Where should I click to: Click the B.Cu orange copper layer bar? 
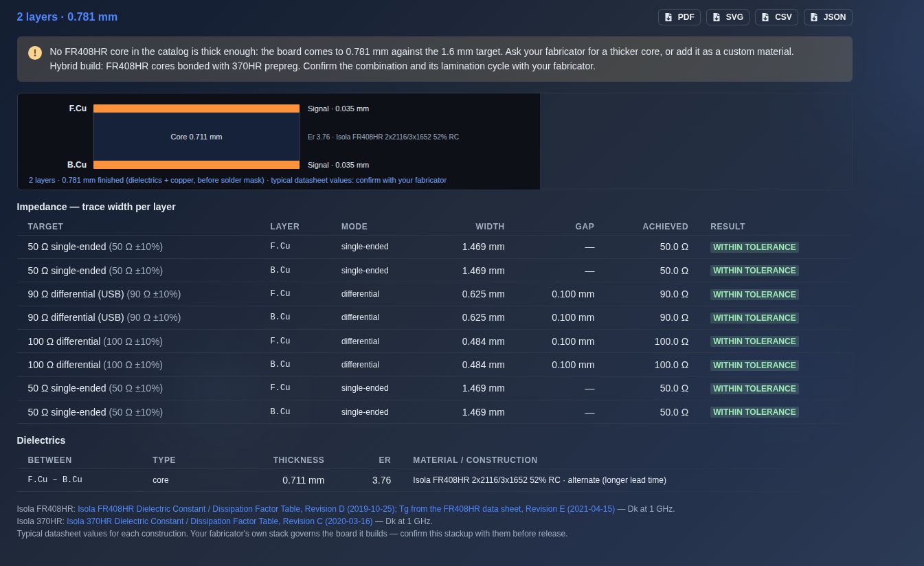tap(196, 165)
